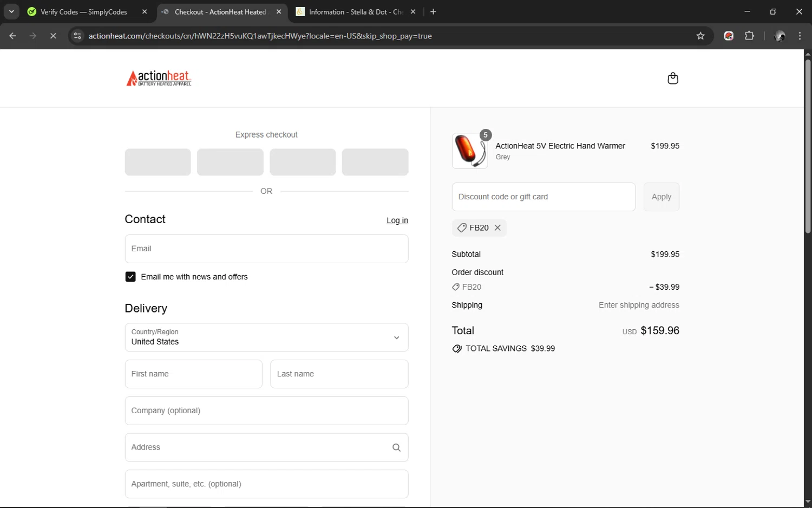
Task: Focus the Last name field
Action: click(339, 374)
